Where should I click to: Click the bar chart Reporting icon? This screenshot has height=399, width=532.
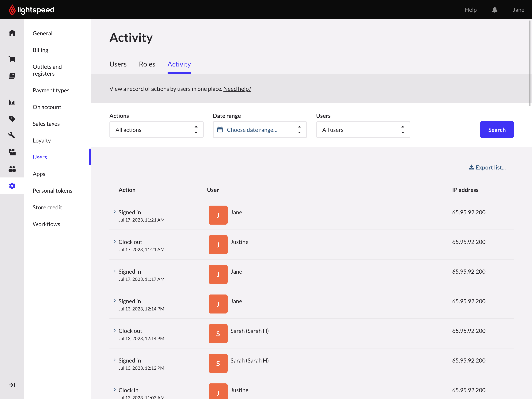(12, 102)
